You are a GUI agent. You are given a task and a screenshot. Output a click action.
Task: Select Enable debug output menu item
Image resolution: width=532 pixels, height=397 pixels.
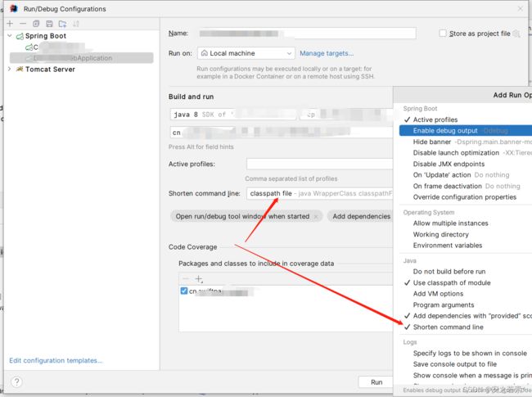pos(466,131)
